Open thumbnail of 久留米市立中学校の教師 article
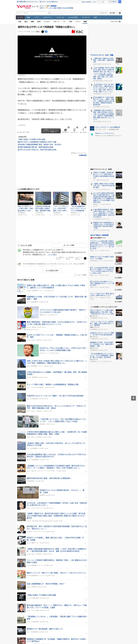Viewport: 138px width, 644px height. click(x=43, y=198)
